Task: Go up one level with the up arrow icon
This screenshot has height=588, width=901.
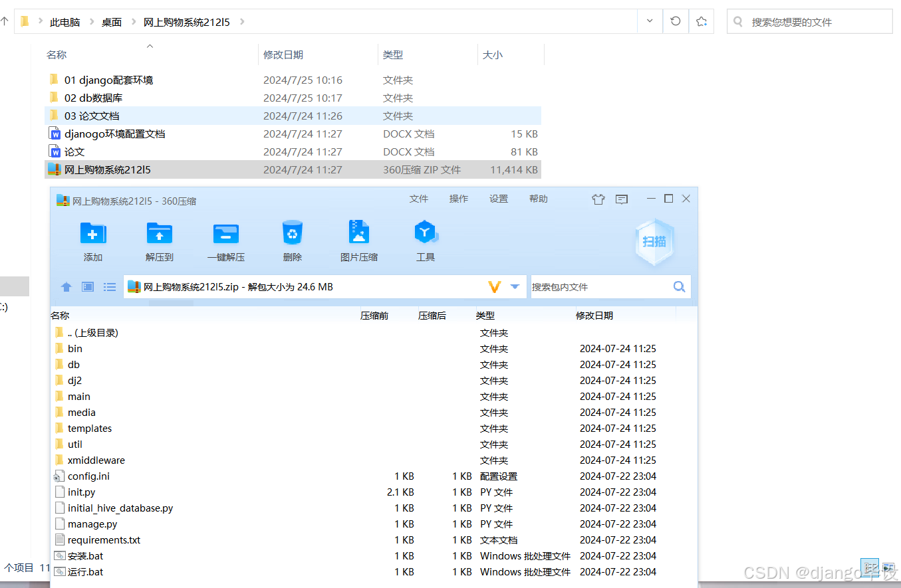Action: 66,287
